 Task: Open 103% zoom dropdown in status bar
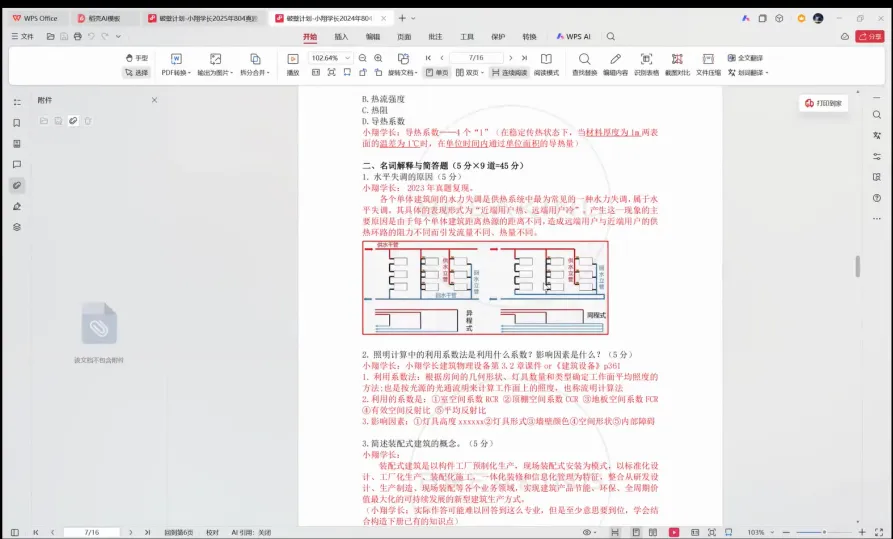coord(759,532)
